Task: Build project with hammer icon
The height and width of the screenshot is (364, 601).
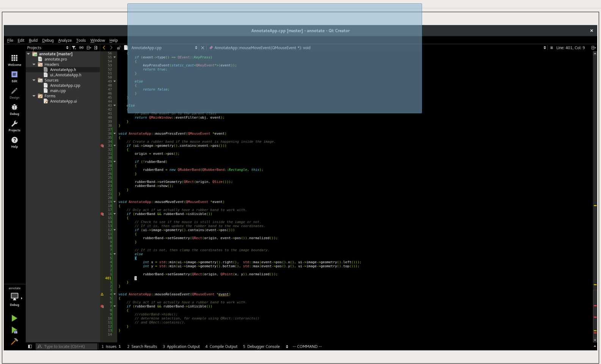Action: (14, 342)
